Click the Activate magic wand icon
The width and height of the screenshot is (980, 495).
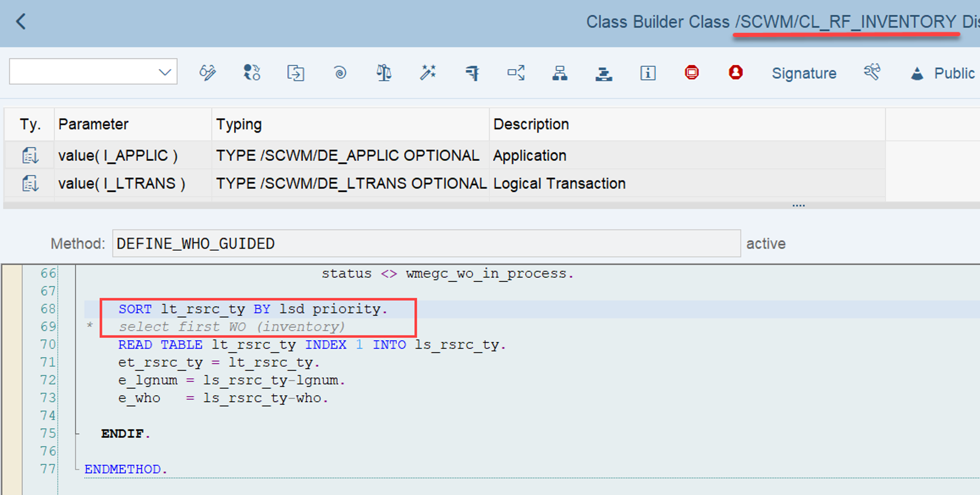(428, 73)
